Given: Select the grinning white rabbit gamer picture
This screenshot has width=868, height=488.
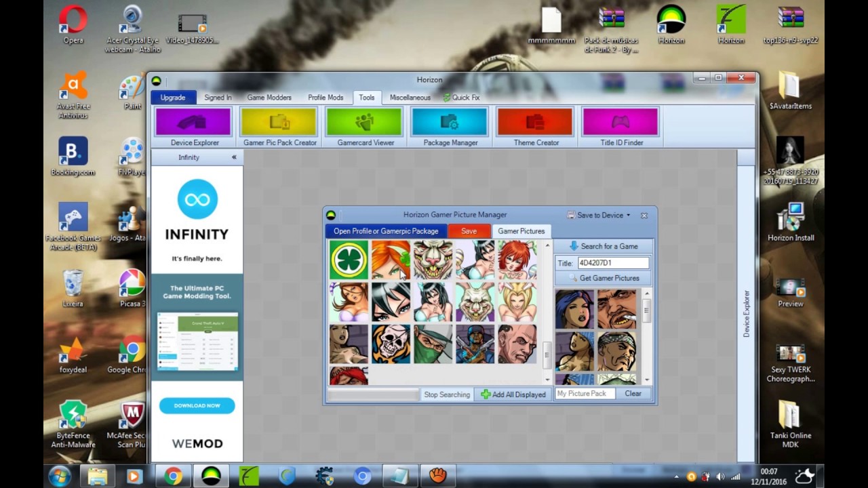Looking at the screenshot, I should pyautogui.click(x=475, y=302).
